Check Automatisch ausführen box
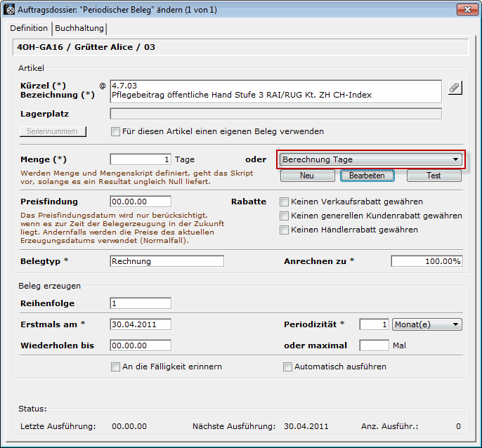 (287, 367)
